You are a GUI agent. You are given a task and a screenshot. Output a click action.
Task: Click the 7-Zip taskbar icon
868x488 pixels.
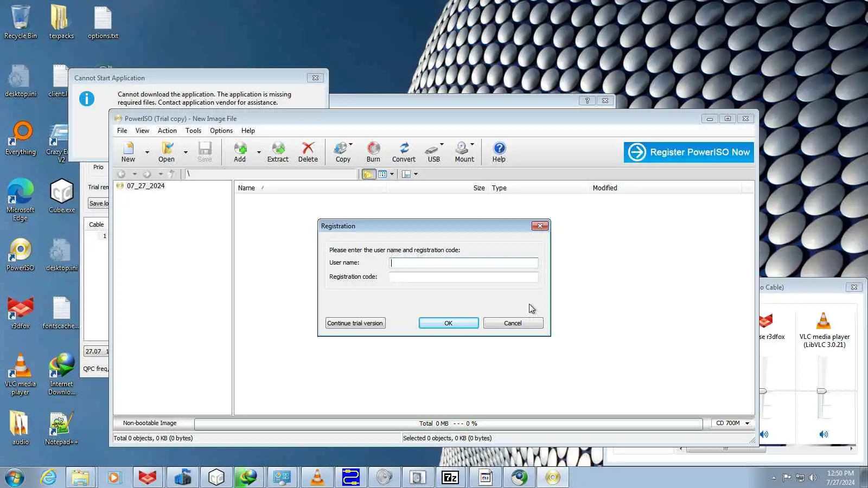450,477
